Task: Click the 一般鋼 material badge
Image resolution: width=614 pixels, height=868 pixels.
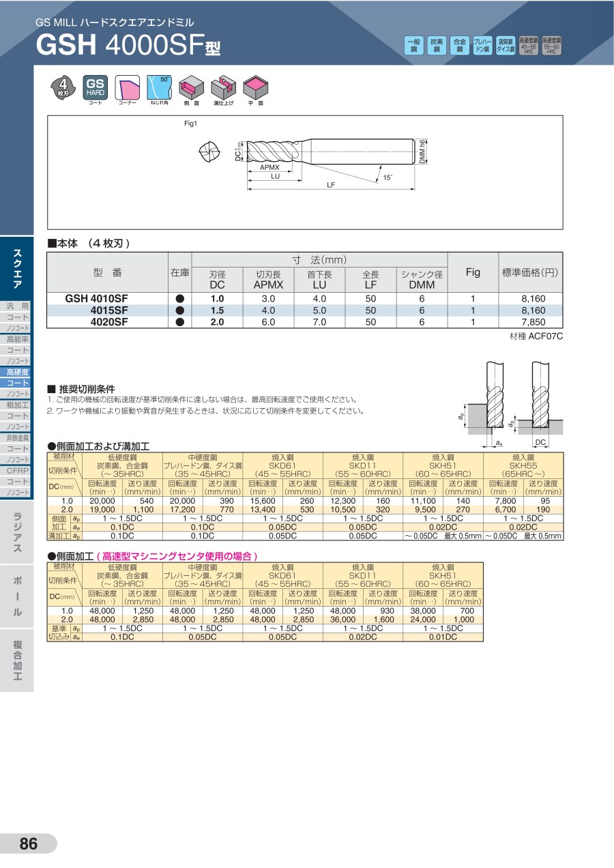Action: [x=413, y=46]
